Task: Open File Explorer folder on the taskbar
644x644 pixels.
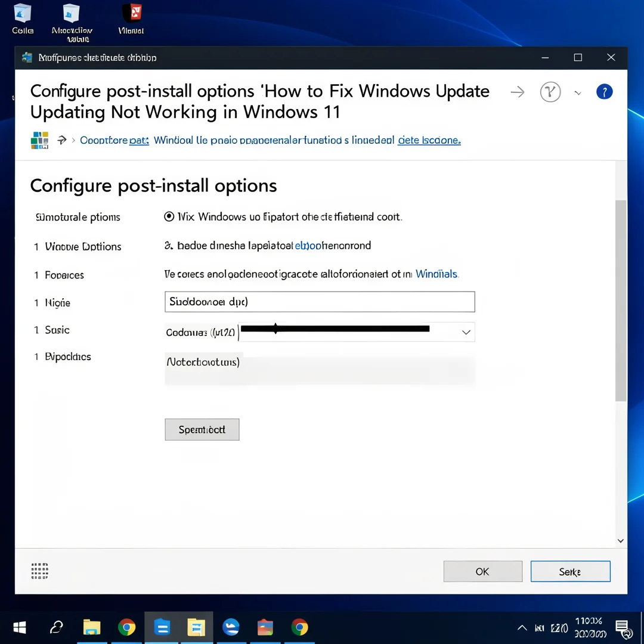Action: pyautogui.click(x=92, y=627)
